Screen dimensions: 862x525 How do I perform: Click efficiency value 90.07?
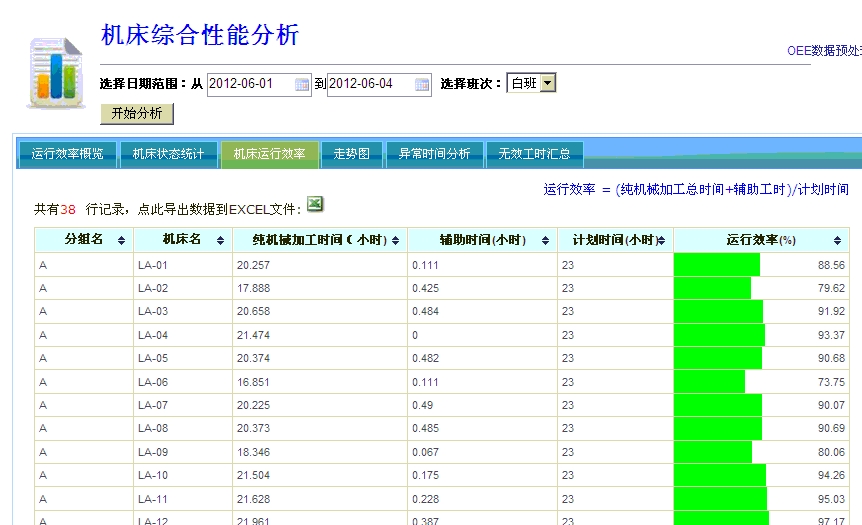(x=831, y=406)
